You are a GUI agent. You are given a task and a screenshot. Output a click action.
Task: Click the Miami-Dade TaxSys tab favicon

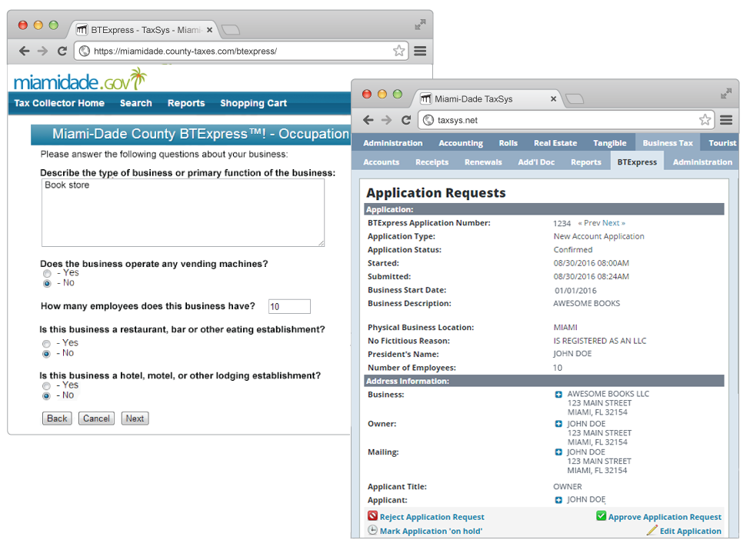point(425,98)
